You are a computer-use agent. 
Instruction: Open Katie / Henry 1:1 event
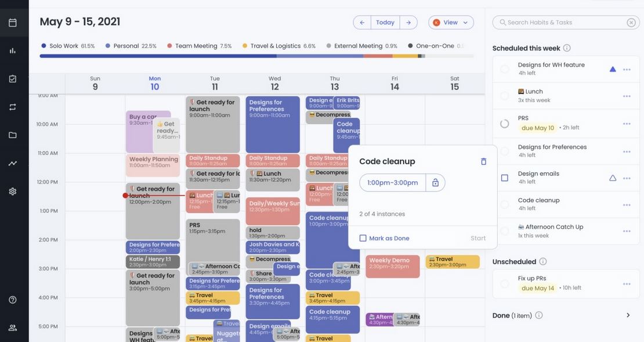153,262
